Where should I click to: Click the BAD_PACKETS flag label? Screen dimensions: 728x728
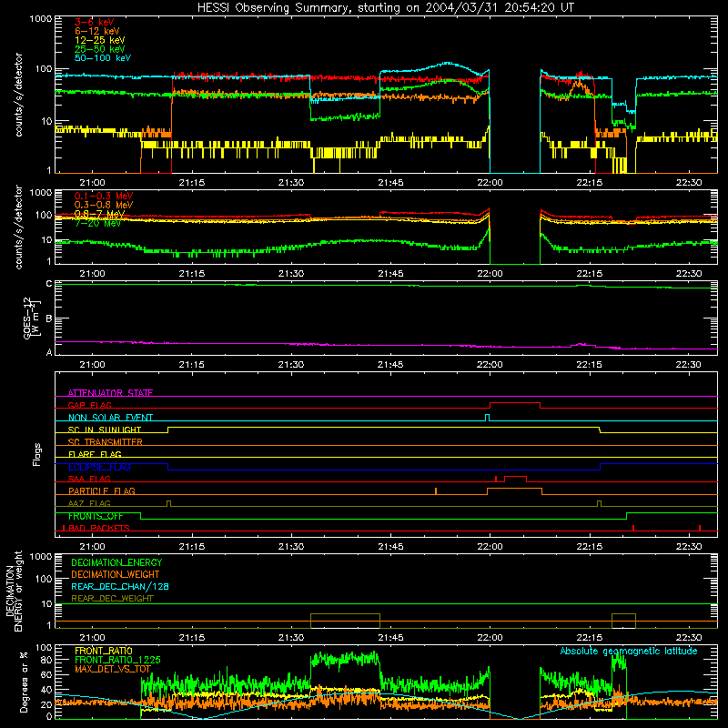point(99,528)
